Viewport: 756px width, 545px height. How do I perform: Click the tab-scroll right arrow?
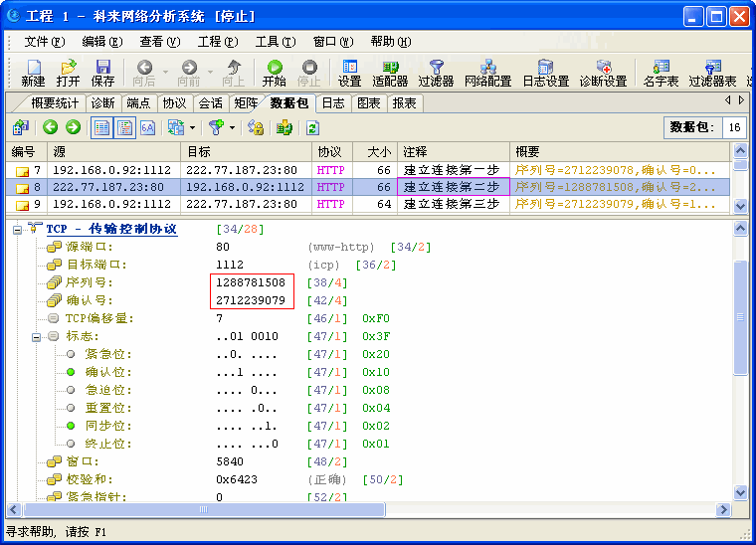741,100
